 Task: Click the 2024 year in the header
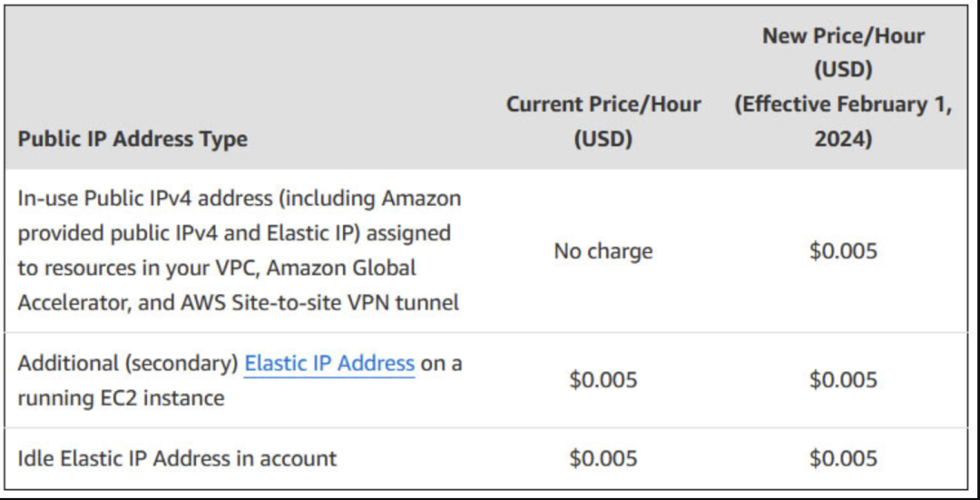click(843, 139)
